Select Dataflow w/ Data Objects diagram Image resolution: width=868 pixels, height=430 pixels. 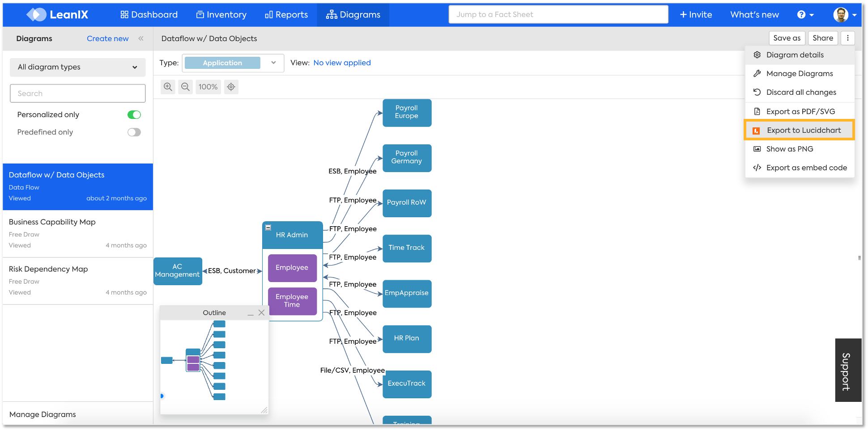78,187
